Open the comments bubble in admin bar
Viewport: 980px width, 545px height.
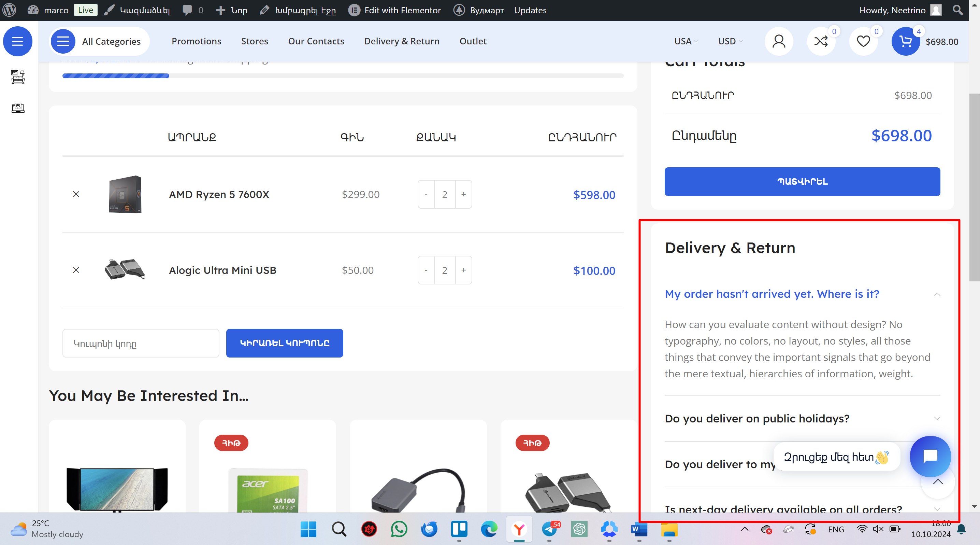[192, 10]
